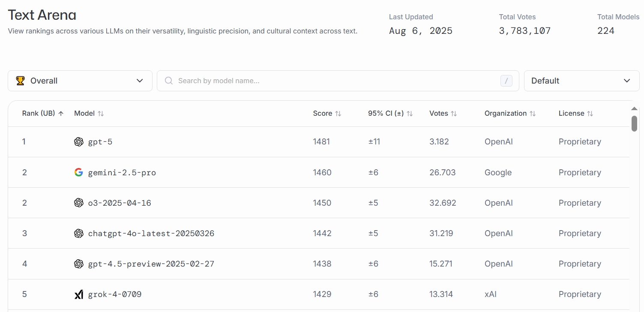
Task: Click the OpenAI logo beside gpt-4.5-preview
Action: pyautogui.click(x=78, y=264)
